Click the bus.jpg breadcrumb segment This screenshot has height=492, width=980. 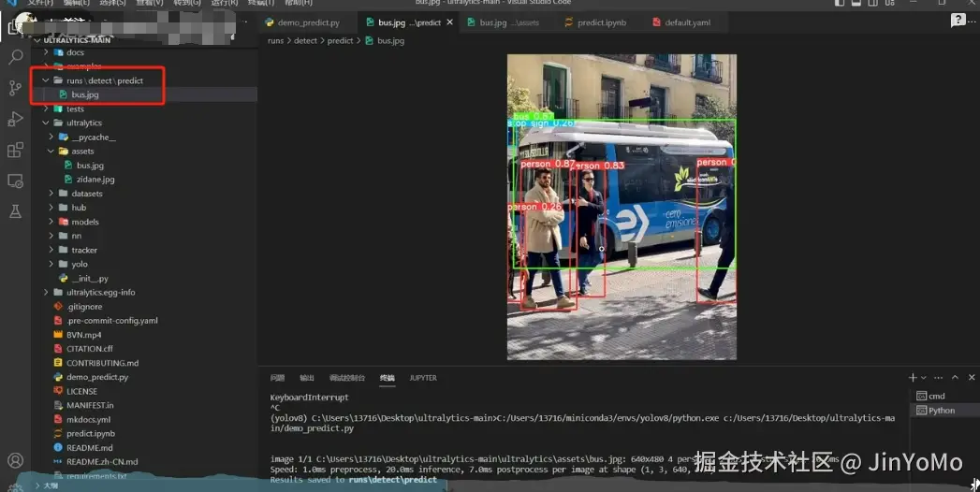tap(385, 40)
